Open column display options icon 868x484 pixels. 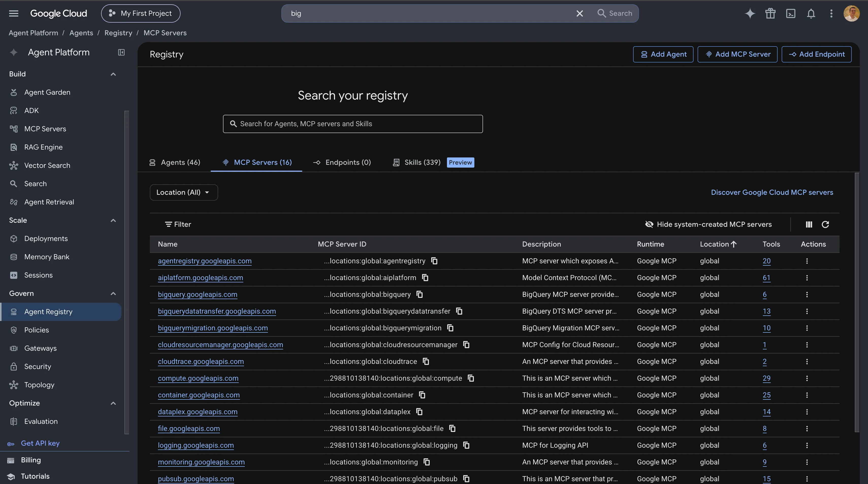(809, 224)
